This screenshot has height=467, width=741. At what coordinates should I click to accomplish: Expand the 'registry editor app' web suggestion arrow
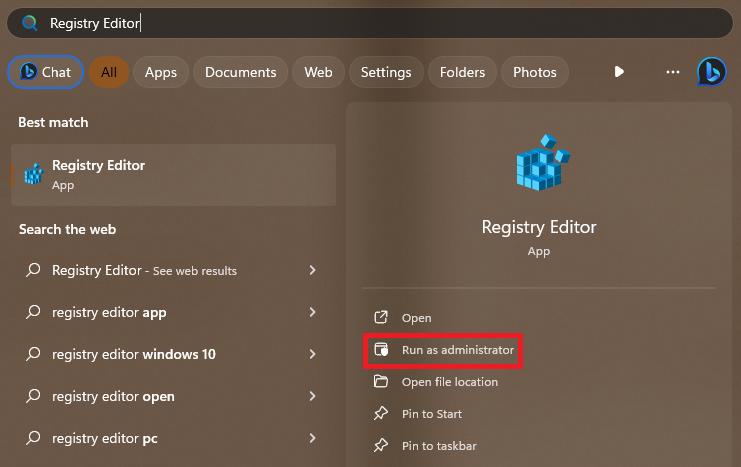point(313,312)
